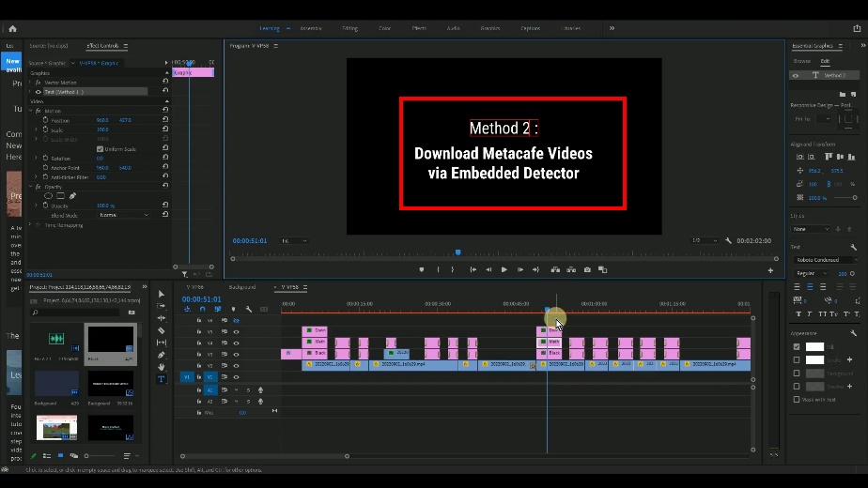Open the Regular font style dropdown
Screen dimensions: 868x488
(811, 273)
